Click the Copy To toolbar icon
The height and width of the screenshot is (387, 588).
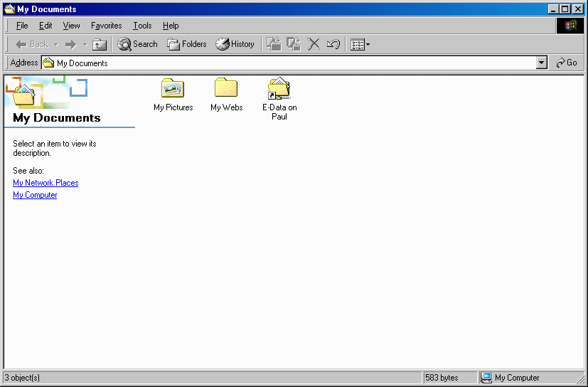[x=294, y=44]
